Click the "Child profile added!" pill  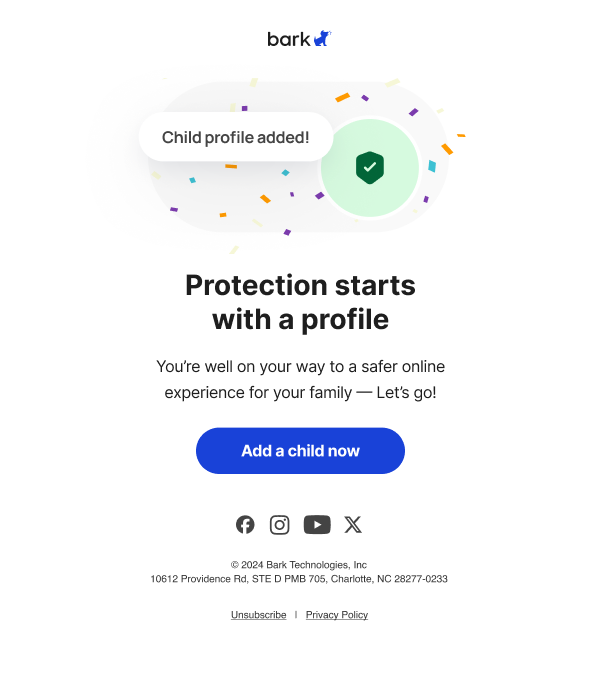click(236, 137)
